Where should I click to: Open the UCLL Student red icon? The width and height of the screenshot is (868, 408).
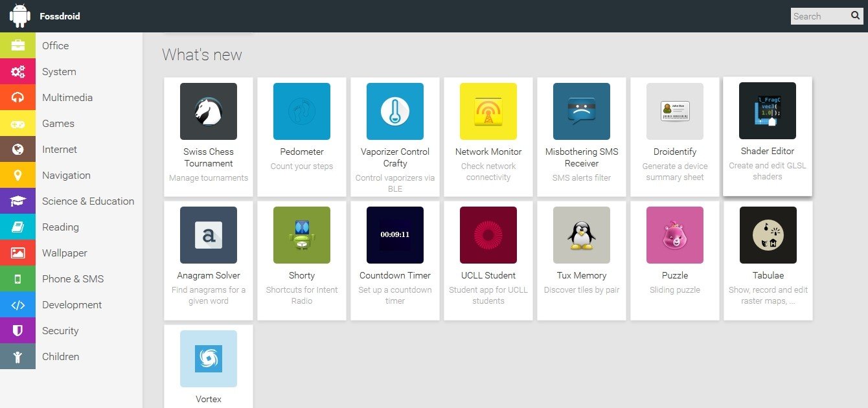click(x=488, y=235)
